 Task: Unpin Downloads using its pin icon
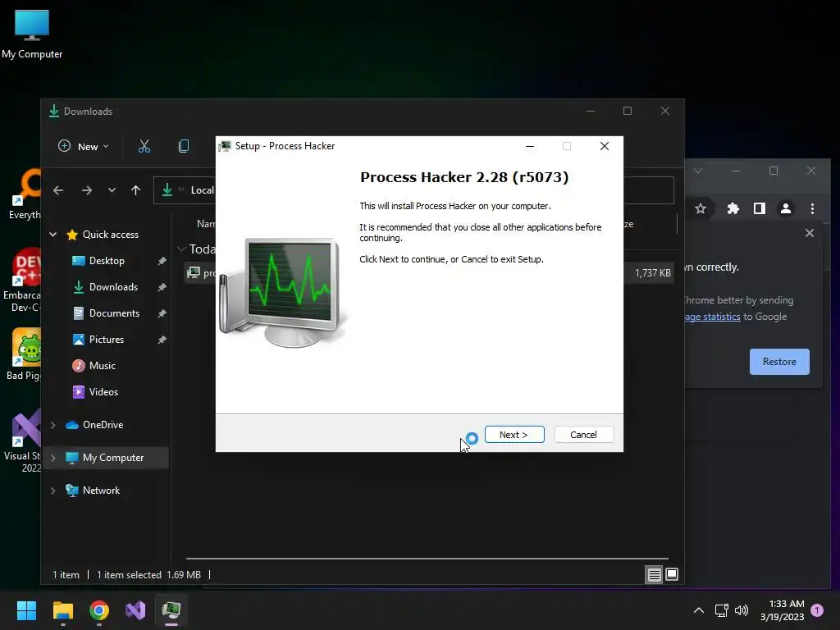pyautogui.click(x=162, y=287)
